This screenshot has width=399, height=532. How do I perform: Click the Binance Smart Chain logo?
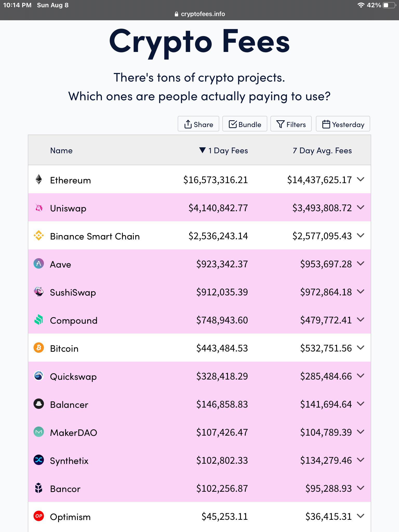pyautogui.click(x=38, y=236)
